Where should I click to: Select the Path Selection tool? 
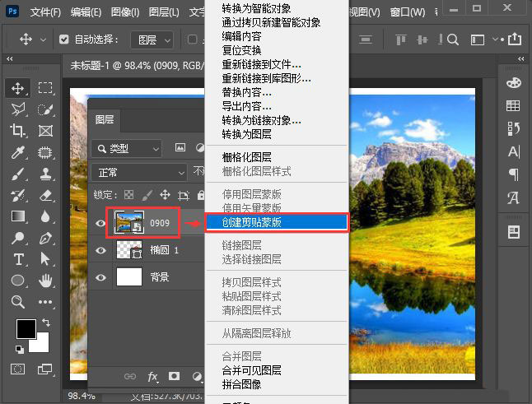(x=45, y=259)
